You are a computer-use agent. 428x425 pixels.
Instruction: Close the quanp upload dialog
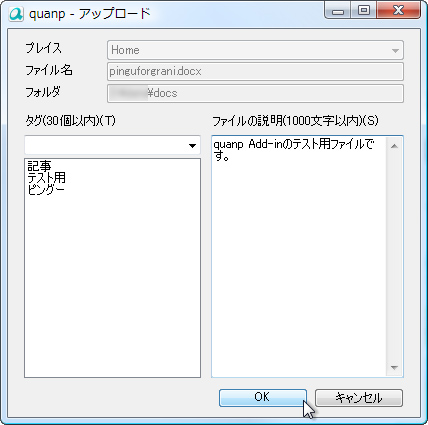point(398,11)
